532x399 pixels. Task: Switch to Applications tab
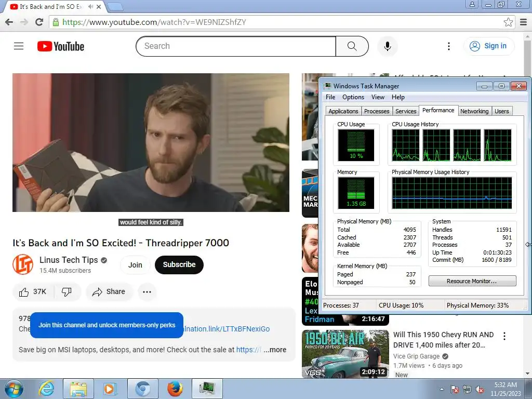tap(343, 111)
